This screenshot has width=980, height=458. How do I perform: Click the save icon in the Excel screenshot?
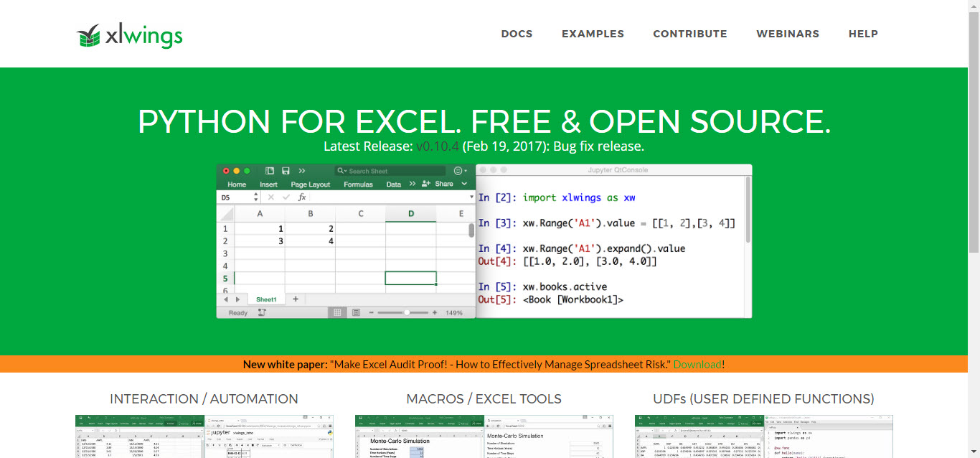pyautogui.click(x=286, y=171)
